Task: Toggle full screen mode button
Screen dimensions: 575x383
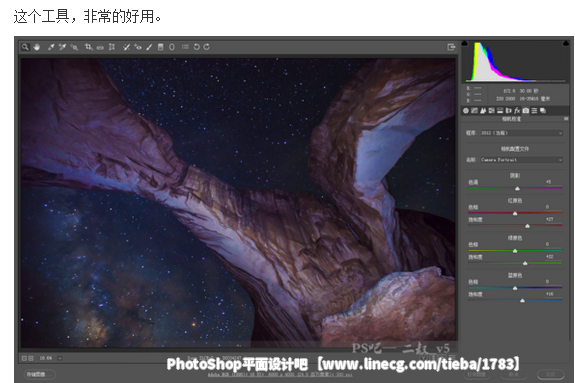Action: [x=451, y=47]
